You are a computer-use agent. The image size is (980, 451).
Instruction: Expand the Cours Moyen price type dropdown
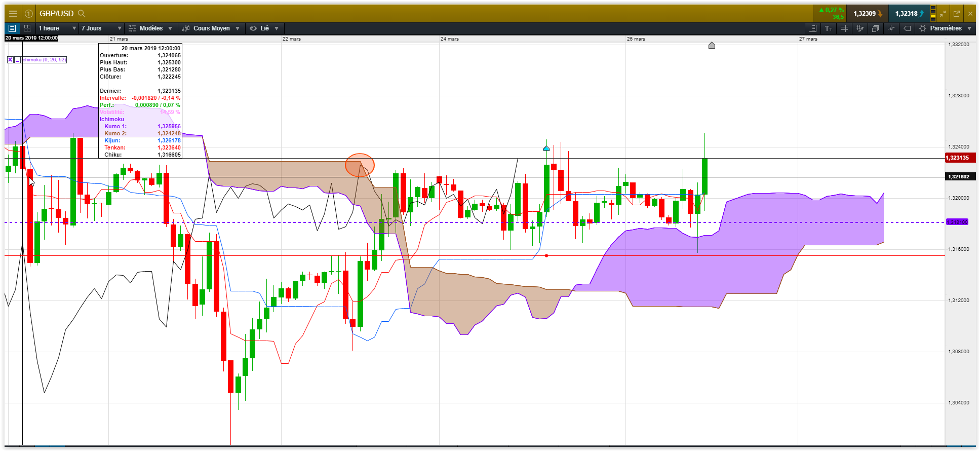237,28
